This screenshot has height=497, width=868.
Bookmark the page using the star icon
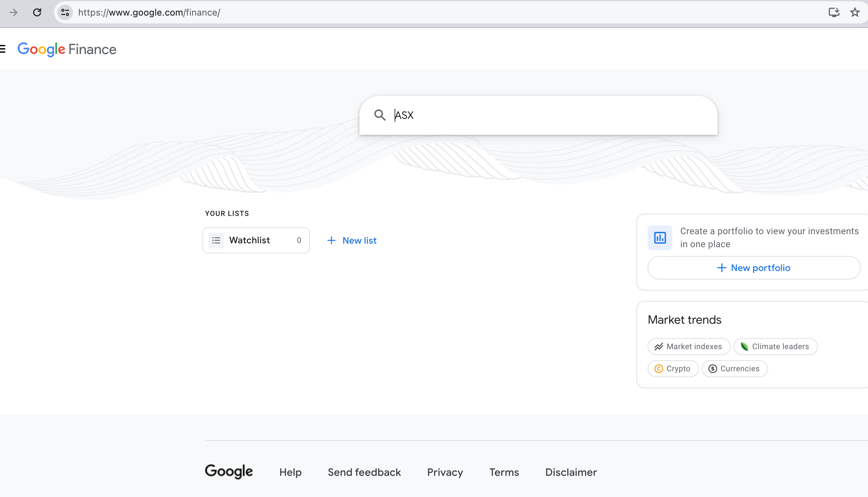(x=855, y=13)
